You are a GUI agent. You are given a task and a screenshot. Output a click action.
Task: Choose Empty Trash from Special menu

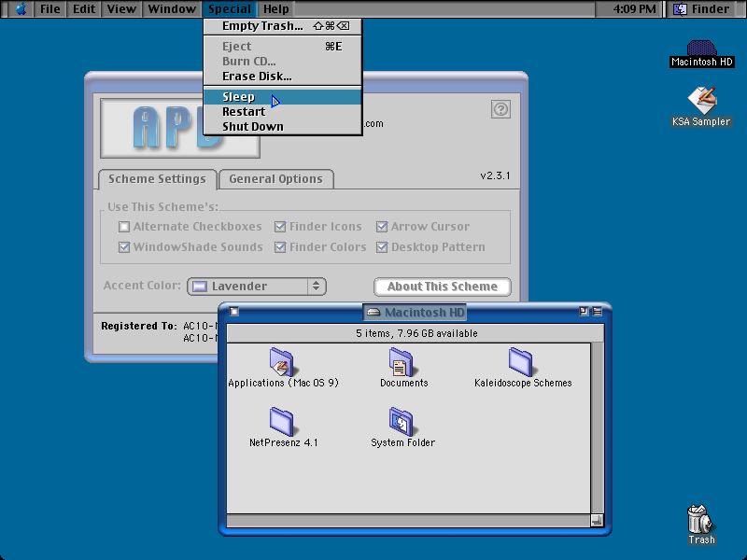[283, 26]
